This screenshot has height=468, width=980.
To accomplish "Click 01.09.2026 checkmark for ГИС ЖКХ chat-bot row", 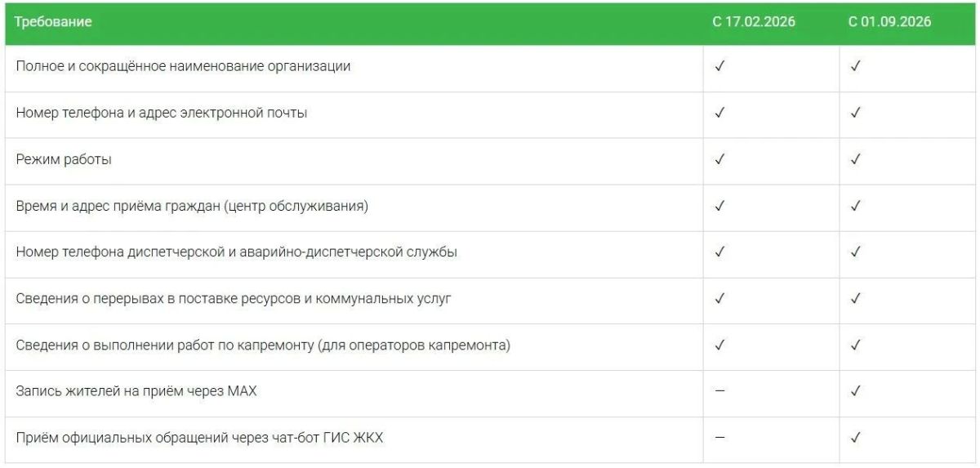I will tap(855, 438).
